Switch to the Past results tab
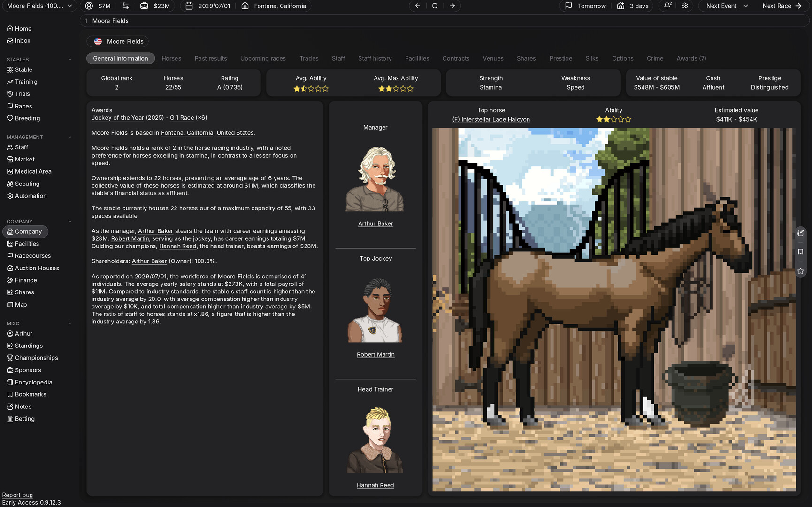 [211, 58]
